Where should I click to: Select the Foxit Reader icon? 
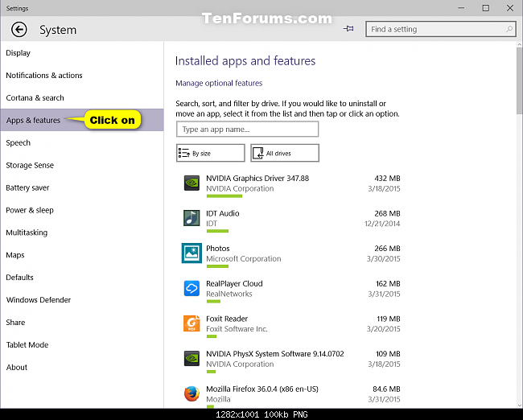point(191,323)
